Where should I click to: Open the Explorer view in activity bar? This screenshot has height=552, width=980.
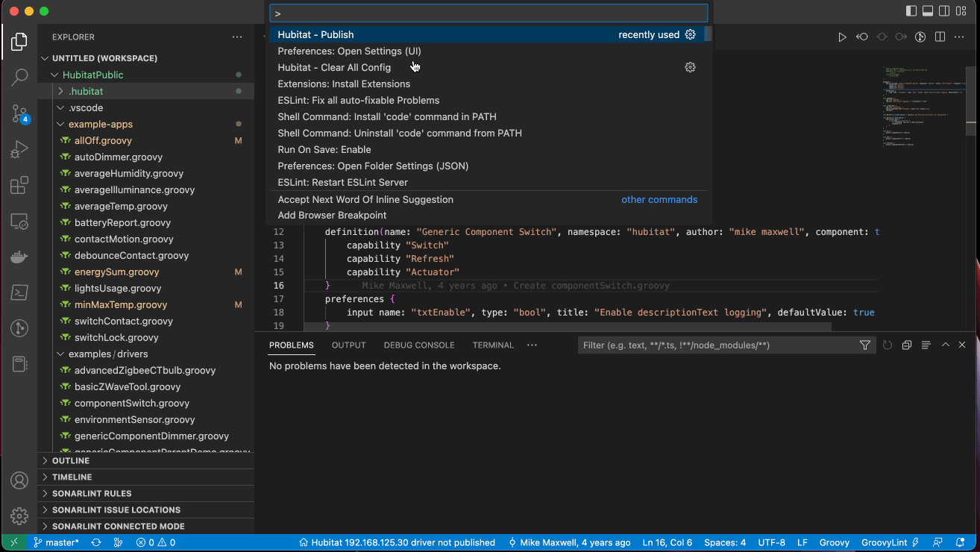[x=19, y=42]
